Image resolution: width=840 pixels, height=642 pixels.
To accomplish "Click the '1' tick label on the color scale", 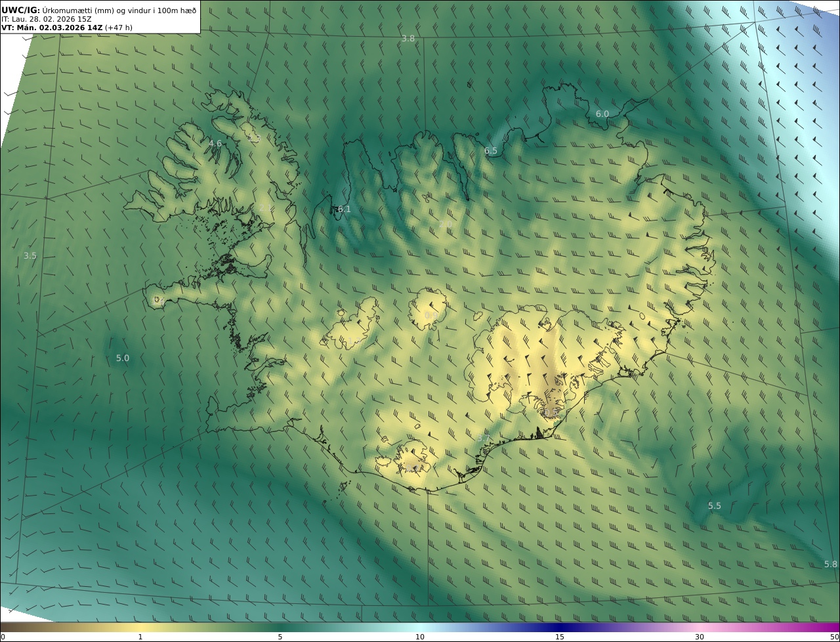I will tap(140, 637).
